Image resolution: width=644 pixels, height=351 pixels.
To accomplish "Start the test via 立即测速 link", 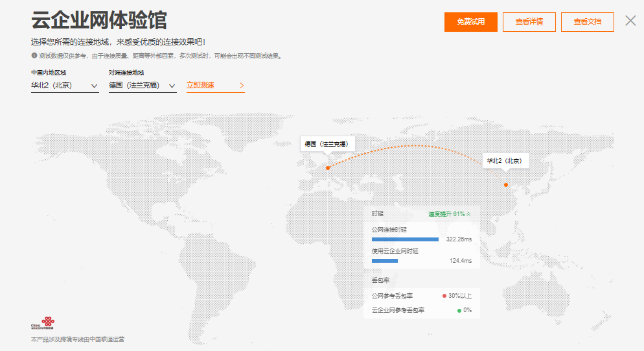I will pyautogui.click(x=200, y=85).
